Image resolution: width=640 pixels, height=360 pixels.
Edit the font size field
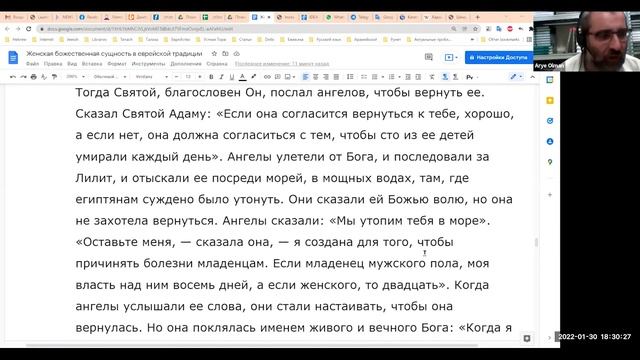click(x=188, y=77)
